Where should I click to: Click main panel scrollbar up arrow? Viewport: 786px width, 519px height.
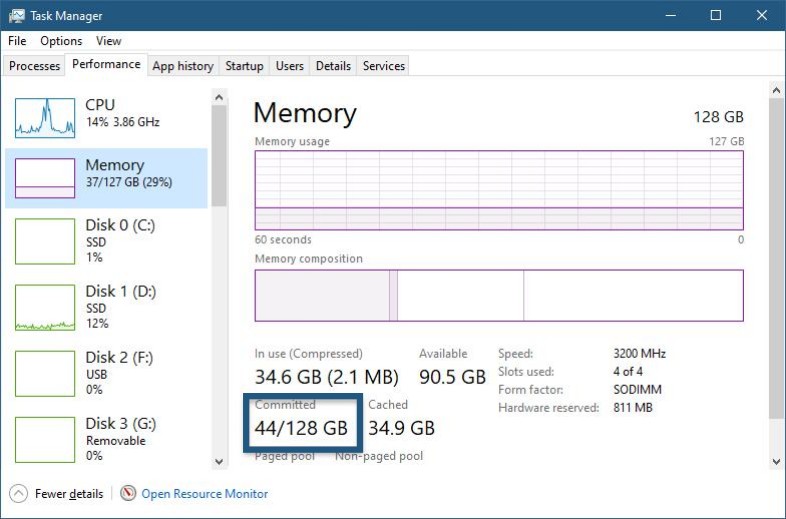pyautogui.click(x=776, y=90)
